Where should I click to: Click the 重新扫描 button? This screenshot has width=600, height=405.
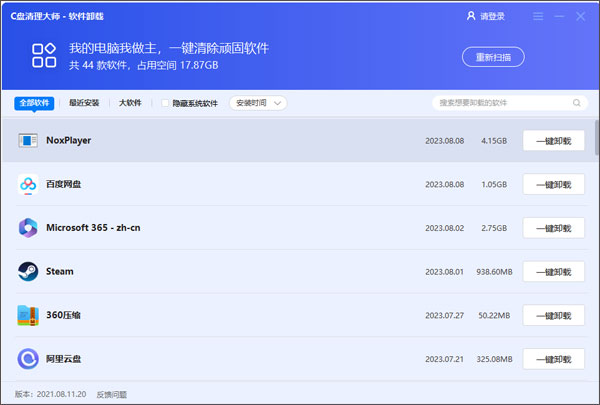[x=493, y=57]
